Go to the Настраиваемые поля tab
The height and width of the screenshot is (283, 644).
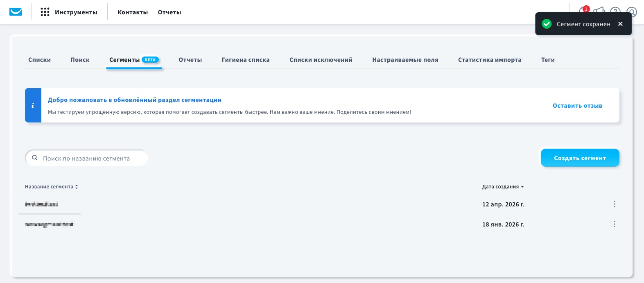pos(405,60)
